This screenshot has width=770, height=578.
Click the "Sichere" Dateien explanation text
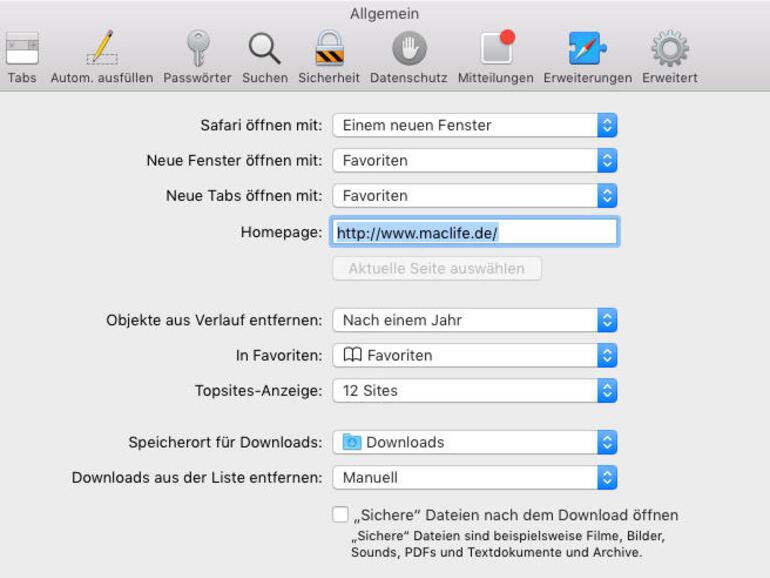(508, 544)
